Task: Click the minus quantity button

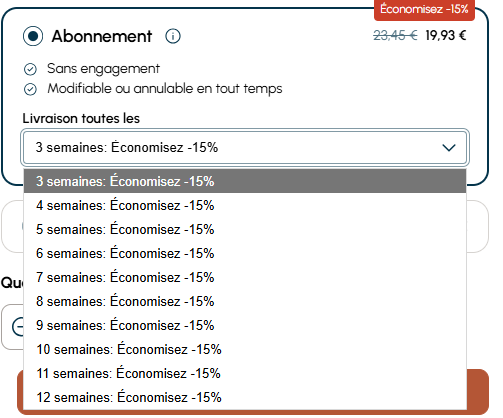Action: pos(18,326)
